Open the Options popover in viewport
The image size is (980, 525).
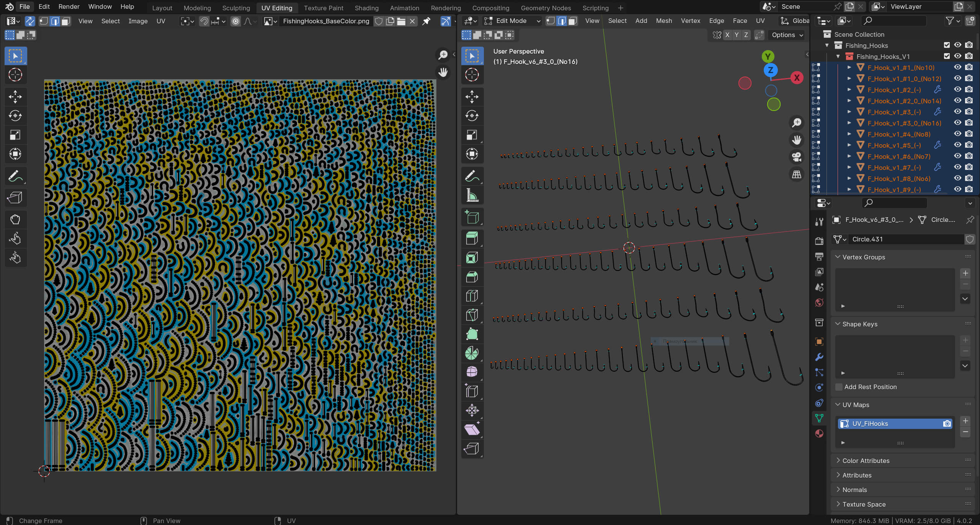click(787, 35)
